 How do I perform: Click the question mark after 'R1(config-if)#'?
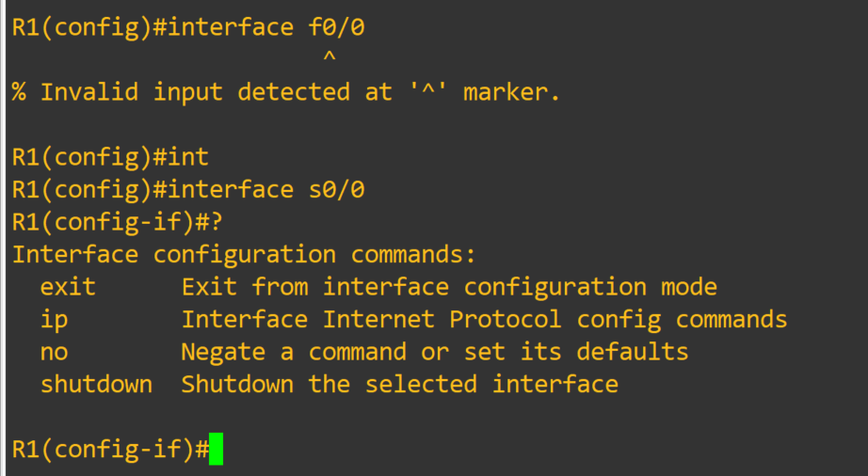(x=217, y=222)
